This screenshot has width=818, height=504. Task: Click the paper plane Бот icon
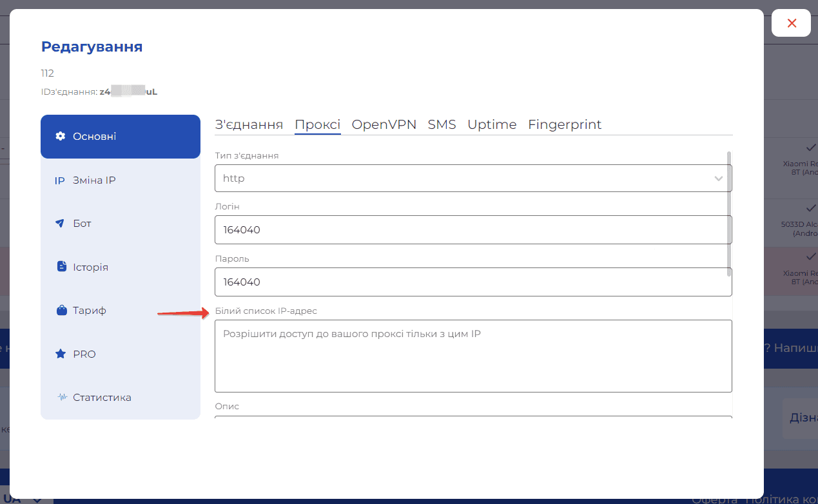click(x=61, y=224)
